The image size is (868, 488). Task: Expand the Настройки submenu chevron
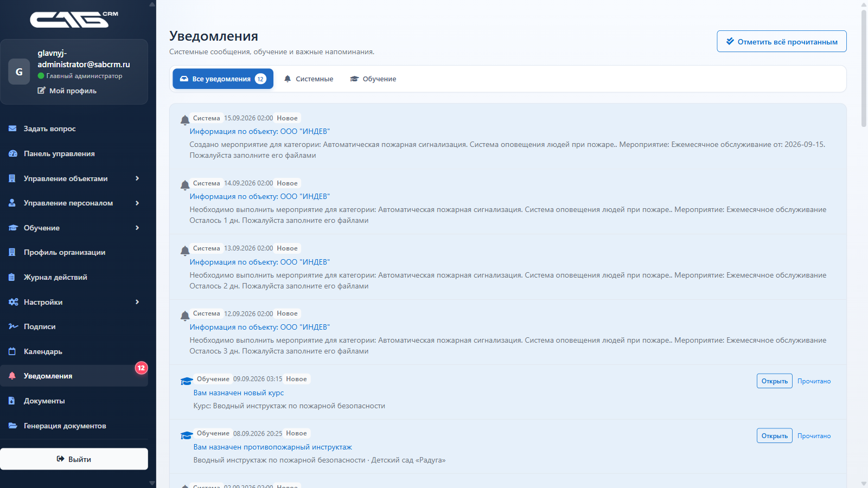[x=137, y=302]
